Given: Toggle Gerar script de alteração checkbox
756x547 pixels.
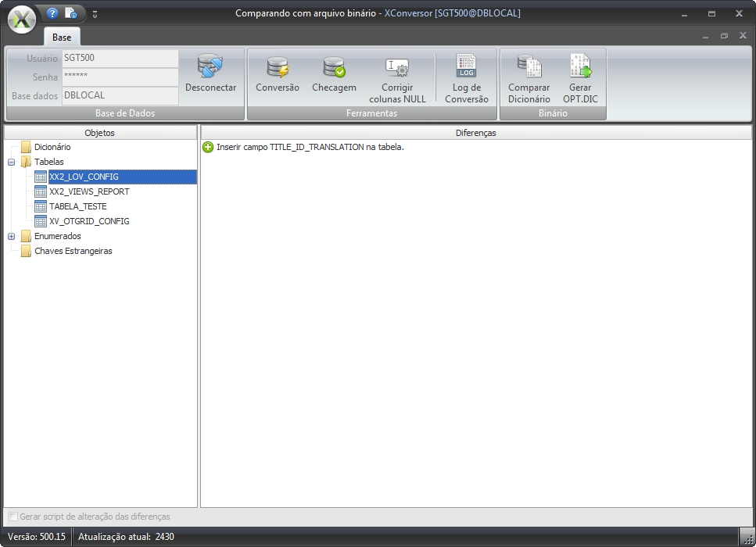Looking at the screenshot, I should click(13, 517).
